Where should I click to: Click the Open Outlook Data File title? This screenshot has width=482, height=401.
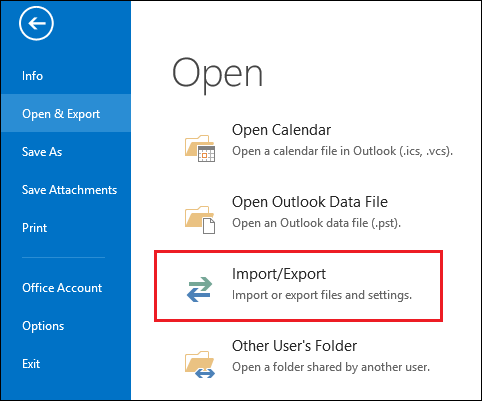pyautogui.click(x=310, y=202)
